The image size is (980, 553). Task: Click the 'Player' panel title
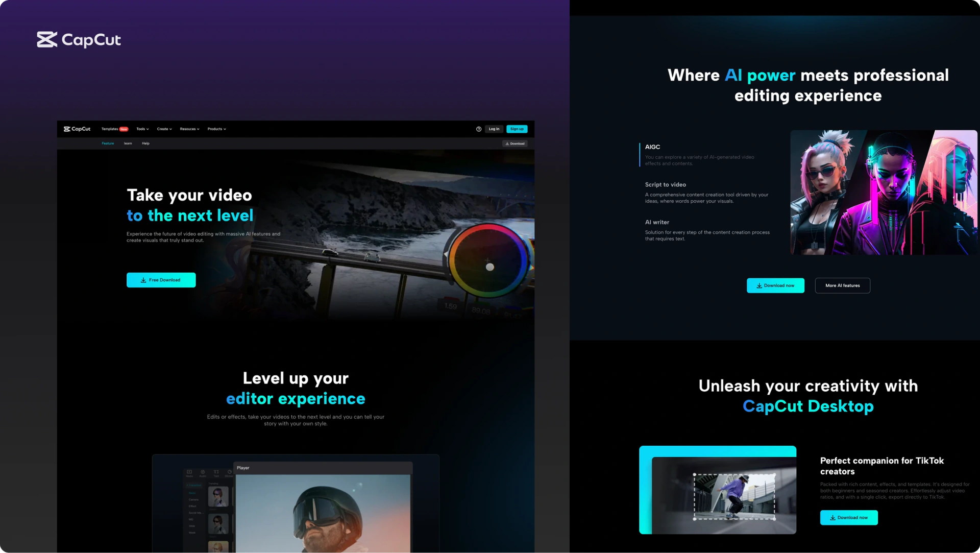pyautogui.click(x=243, y=468)
